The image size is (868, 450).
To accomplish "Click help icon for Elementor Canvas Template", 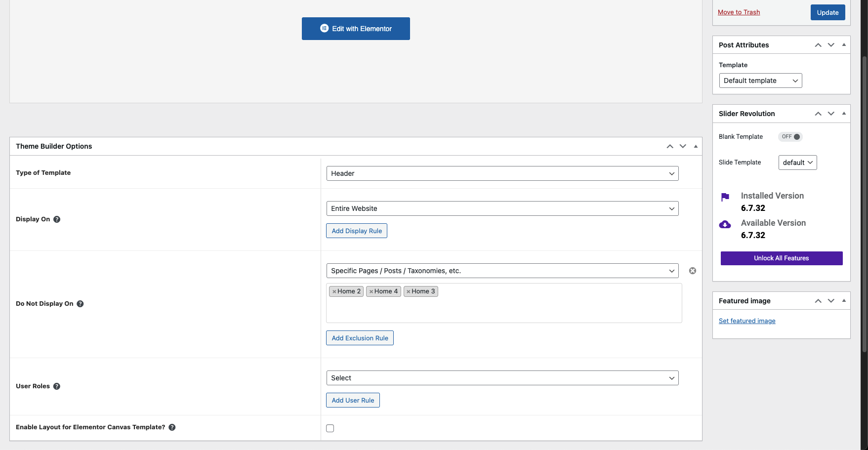I will click(172, 427).
